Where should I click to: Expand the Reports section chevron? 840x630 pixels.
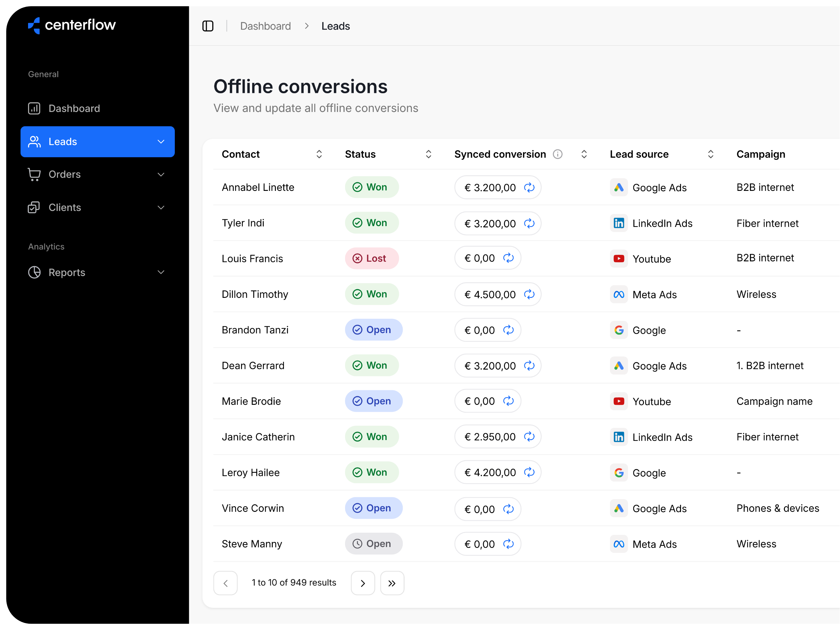pos(161,273)
